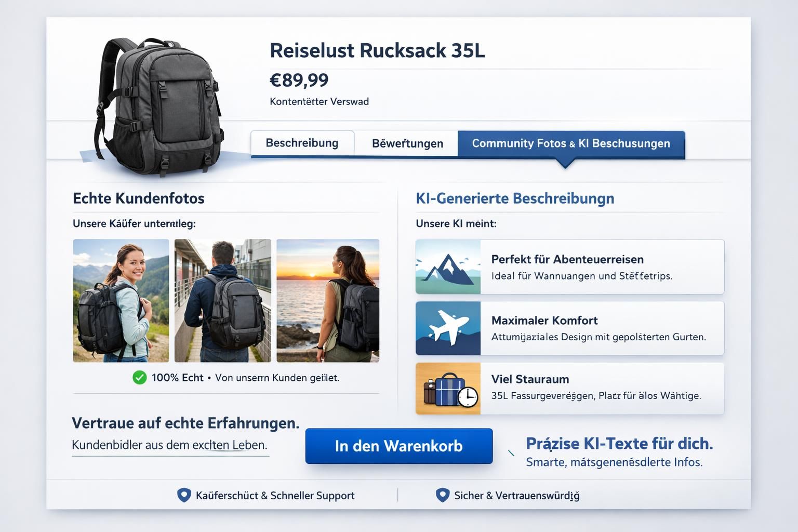This screenshot has width=798, height=532.
Task: Open the Viel Stauraum card
Action: coord(570,389)
